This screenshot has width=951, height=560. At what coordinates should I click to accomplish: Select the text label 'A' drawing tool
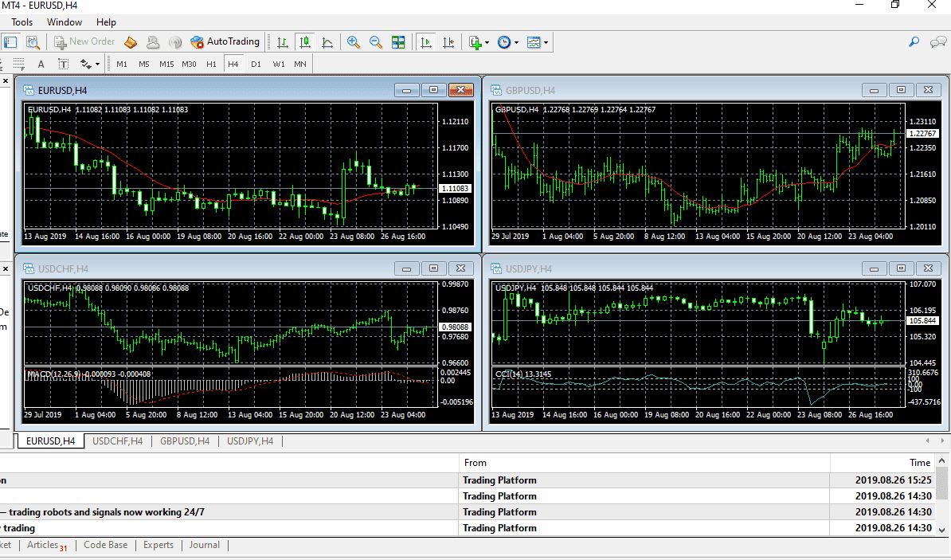coord(41,64)
